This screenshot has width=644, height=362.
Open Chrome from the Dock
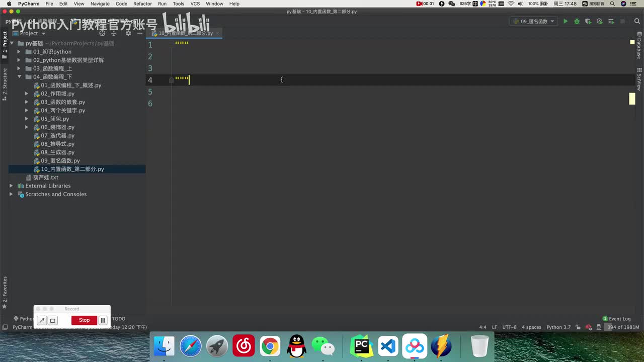(270, 346)
